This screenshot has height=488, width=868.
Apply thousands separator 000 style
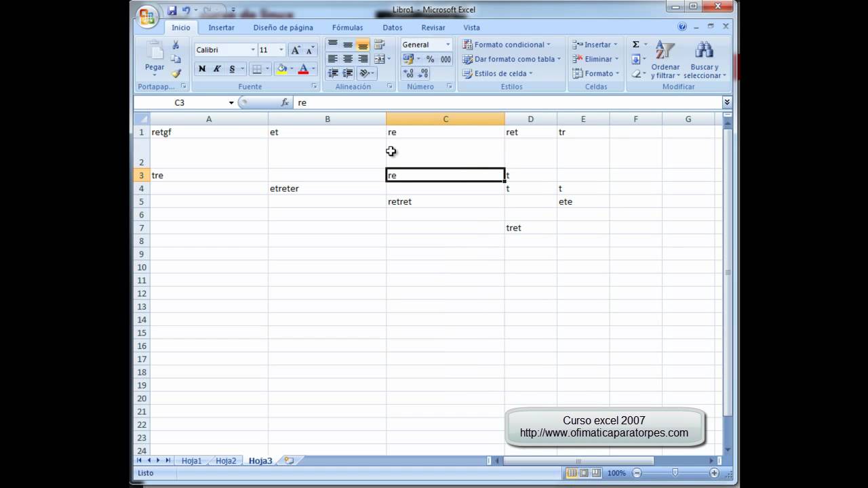click(446, 59)
